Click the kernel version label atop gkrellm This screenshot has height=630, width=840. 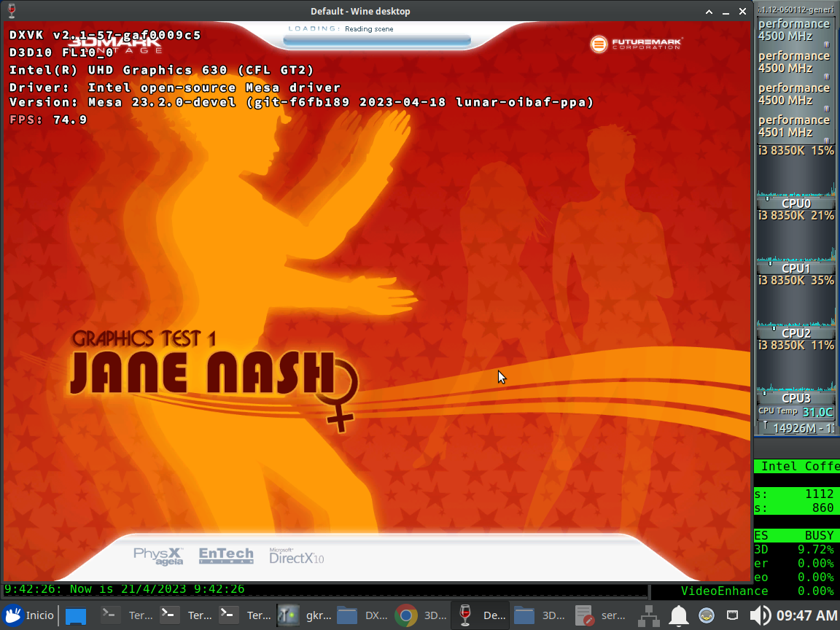click(796, 9)
